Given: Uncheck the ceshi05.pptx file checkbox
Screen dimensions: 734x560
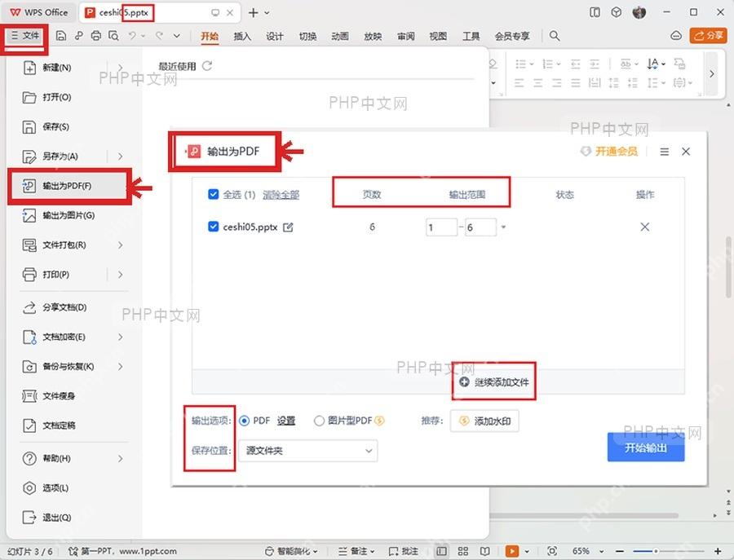Looking at the screenshot, I should coord(213,227).
